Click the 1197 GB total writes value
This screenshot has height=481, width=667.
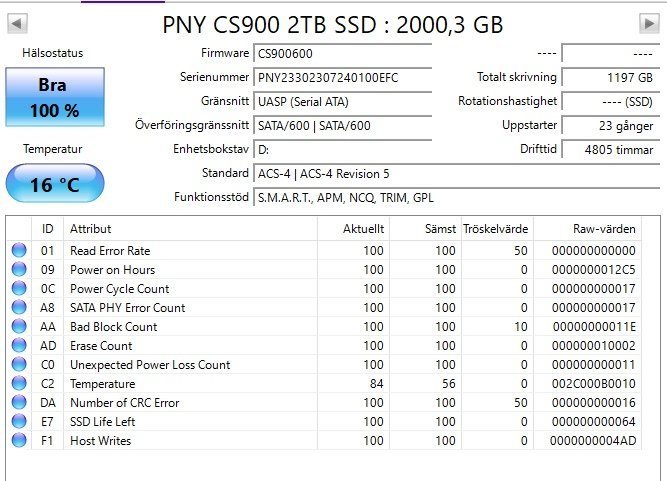(610, 77)
